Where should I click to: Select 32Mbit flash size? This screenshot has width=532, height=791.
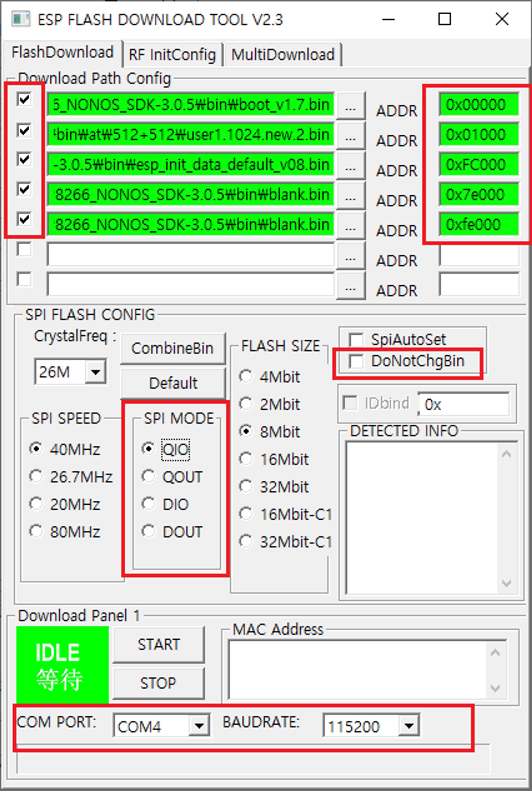[246, 486]
